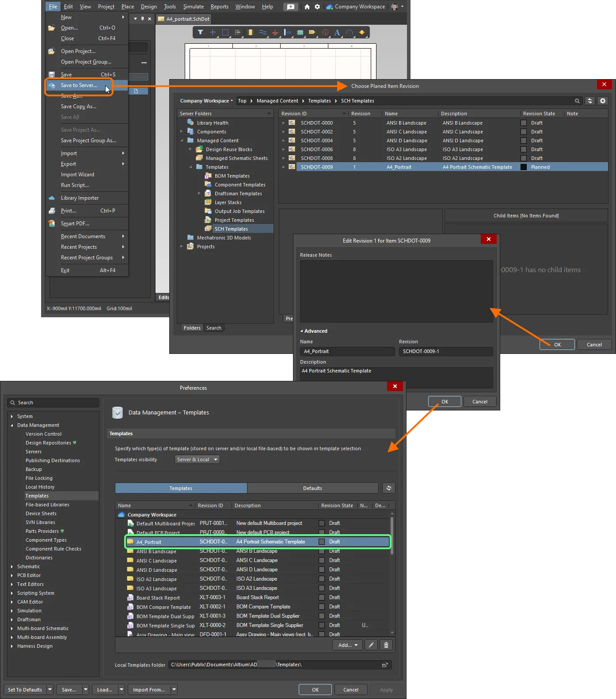616x699 pixels.
Task: Click the Preferences Search field
Action: (x=53, y=403)
